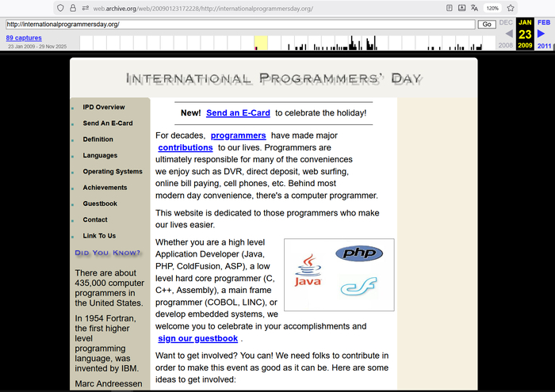Follow the Send an E-Card link
The width and height of the screenshot is (555, 392).
tap(238, 113)
